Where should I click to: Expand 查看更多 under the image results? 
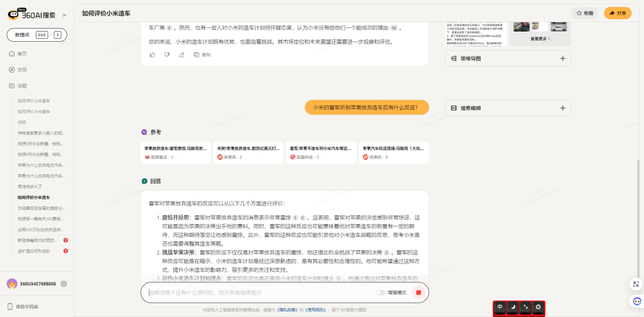click(x=540, y=39)
